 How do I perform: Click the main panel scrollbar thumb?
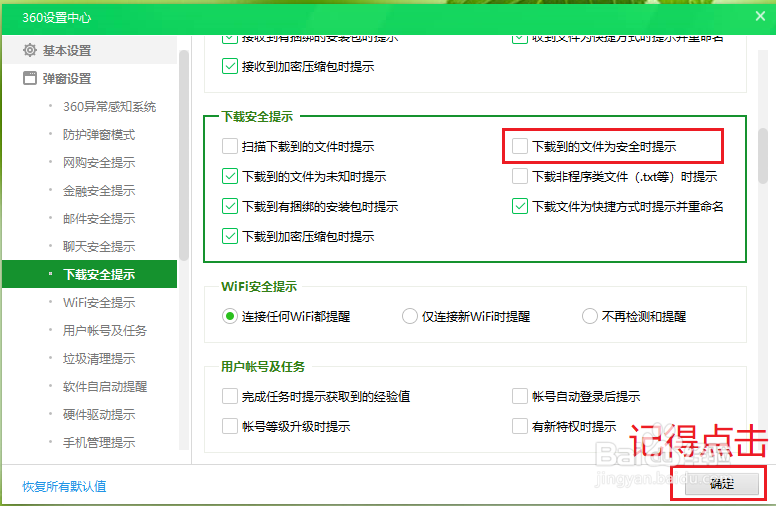763,155
